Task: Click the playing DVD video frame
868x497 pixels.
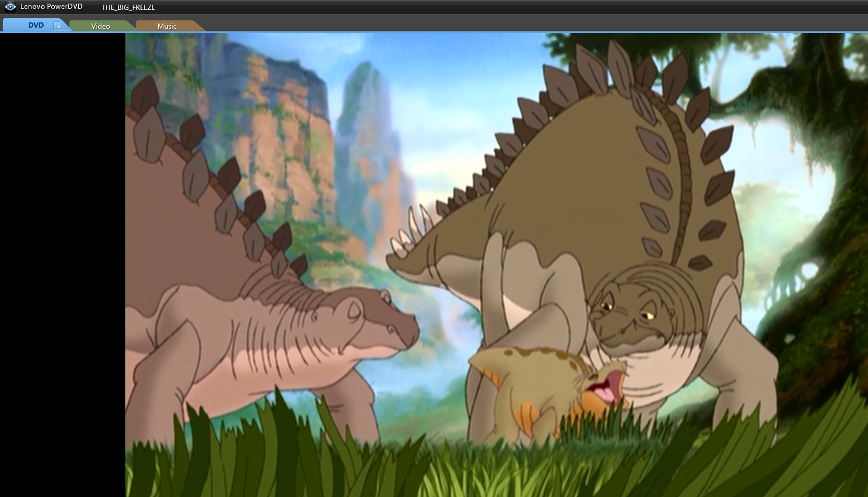Action: click(x=496, y=265)
